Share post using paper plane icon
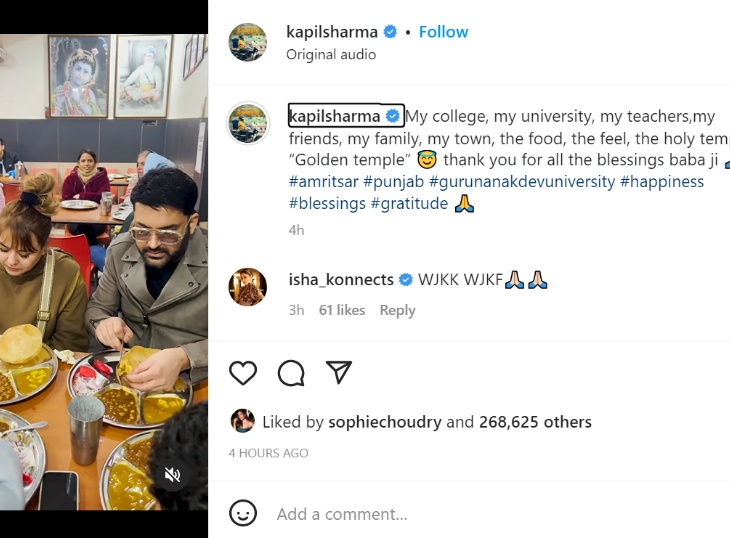 click(x=339, y=373)
